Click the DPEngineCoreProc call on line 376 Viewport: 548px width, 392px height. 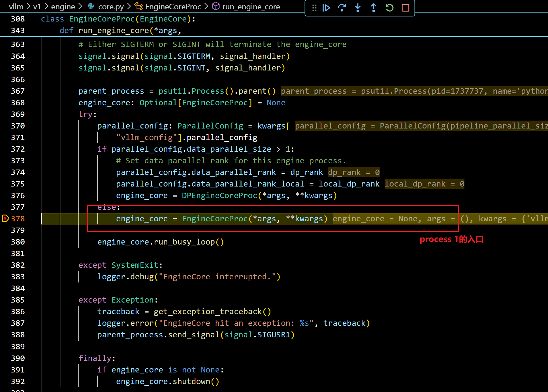[x=219, y=196]
